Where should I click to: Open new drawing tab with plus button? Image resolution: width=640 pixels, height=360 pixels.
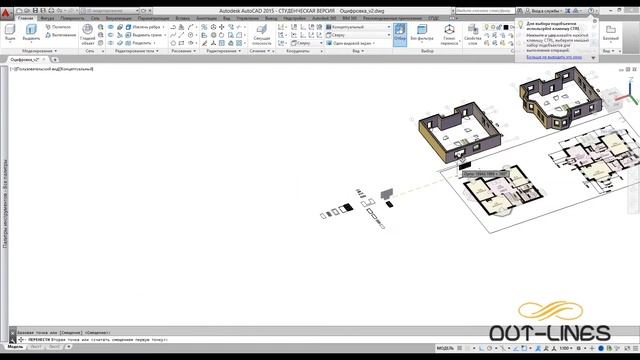click(55, 60)
